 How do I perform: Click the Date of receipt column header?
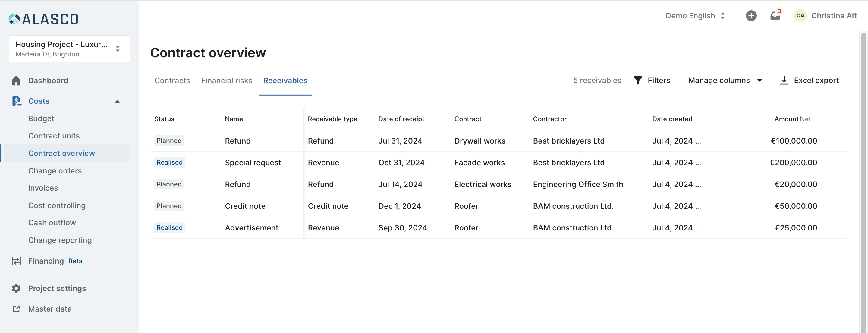pyautogui.click(x=401, y=119)
